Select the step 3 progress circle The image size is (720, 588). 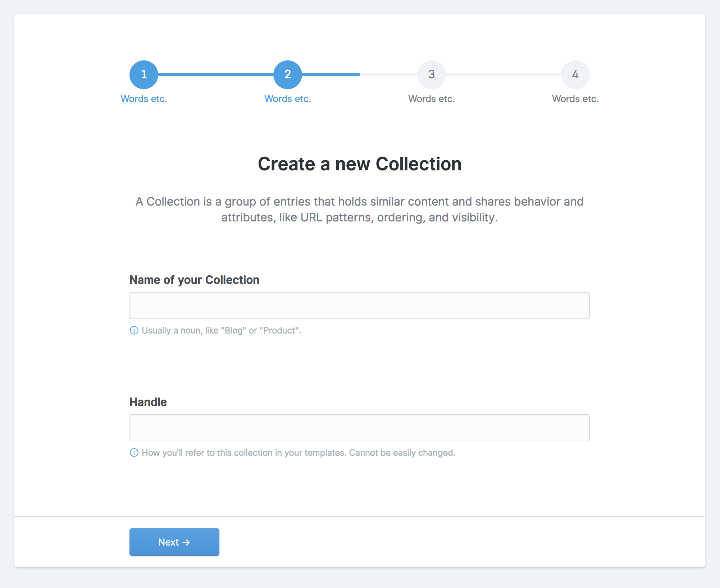tap(431, 75)
